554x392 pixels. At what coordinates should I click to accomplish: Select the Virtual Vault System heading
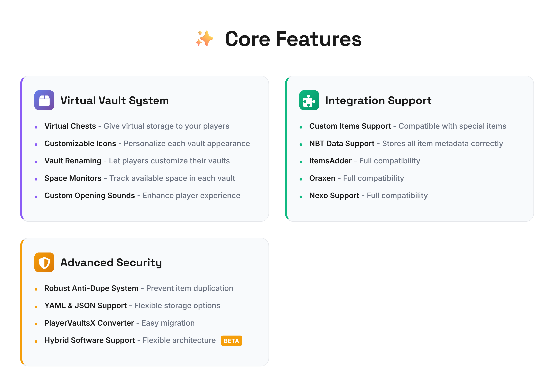tap(114, 100)
